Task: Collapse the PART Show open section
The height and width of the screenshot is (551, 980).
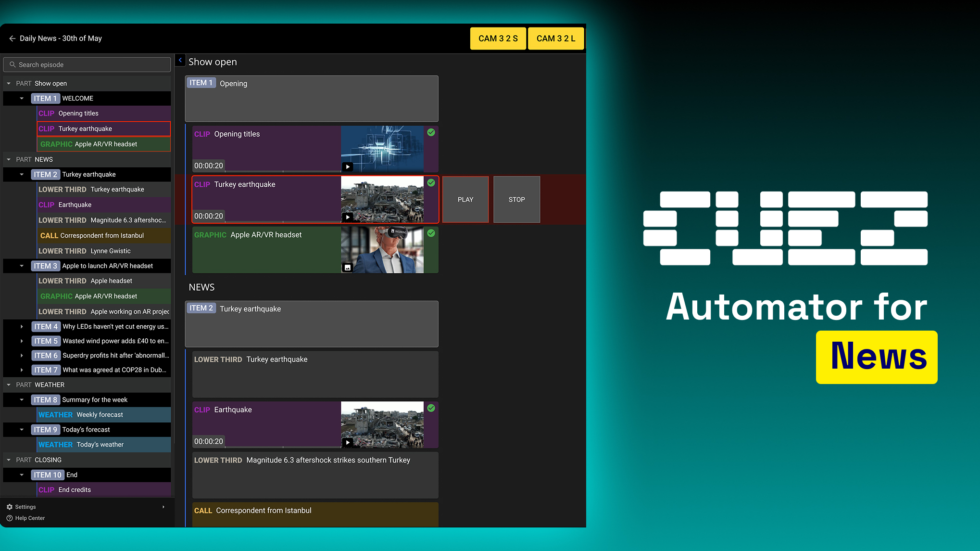Action: click(x=9, y=83)
